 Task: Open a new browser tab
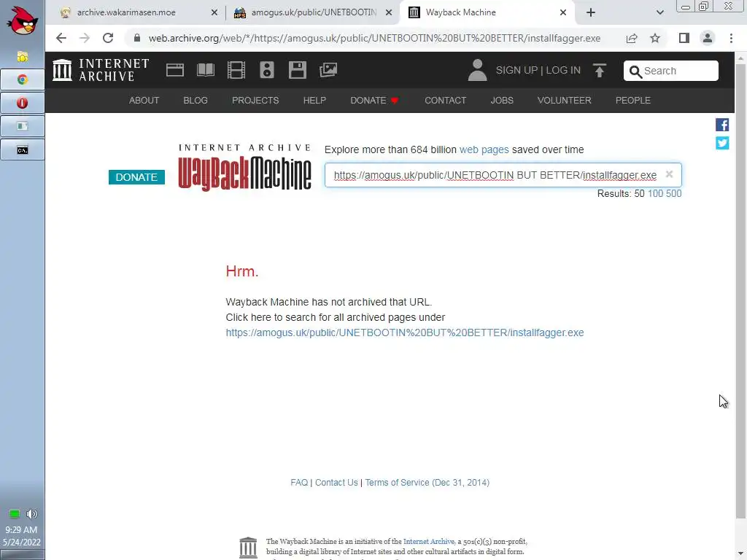pyautogui.click(x=591, y=12)
